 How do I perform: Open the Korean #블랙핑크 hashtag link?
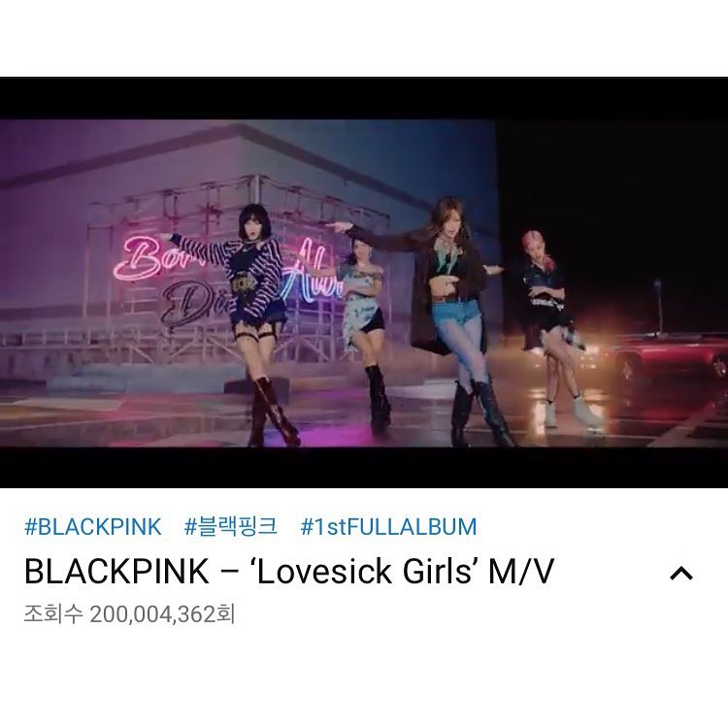230,527
